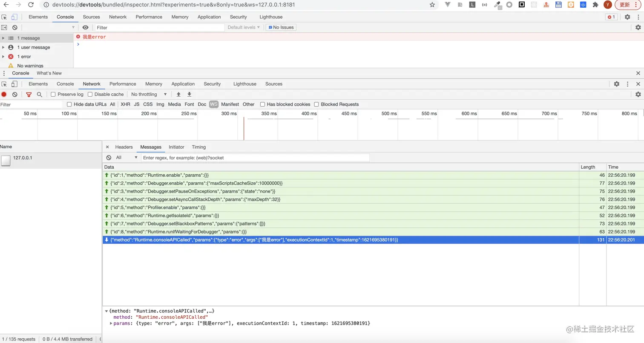Open the puzzle-piece extensions menu

(595, 5)
